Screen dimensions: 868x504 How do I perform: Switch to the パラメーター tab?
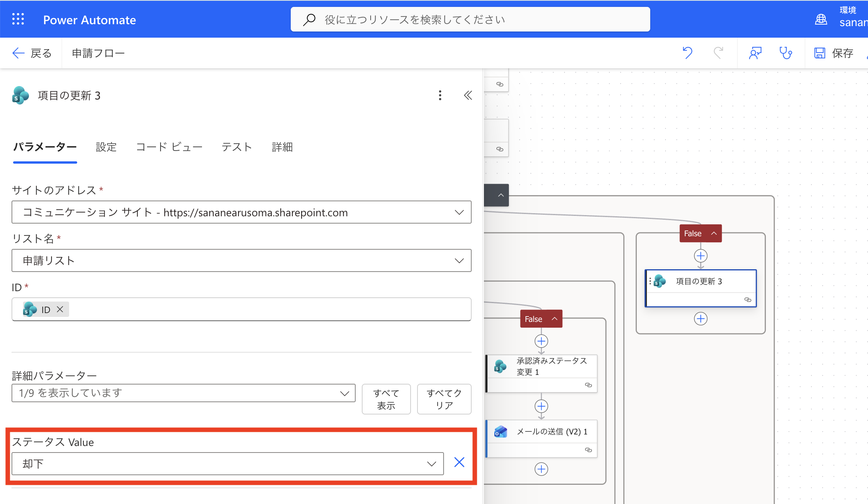coord(45,147)
